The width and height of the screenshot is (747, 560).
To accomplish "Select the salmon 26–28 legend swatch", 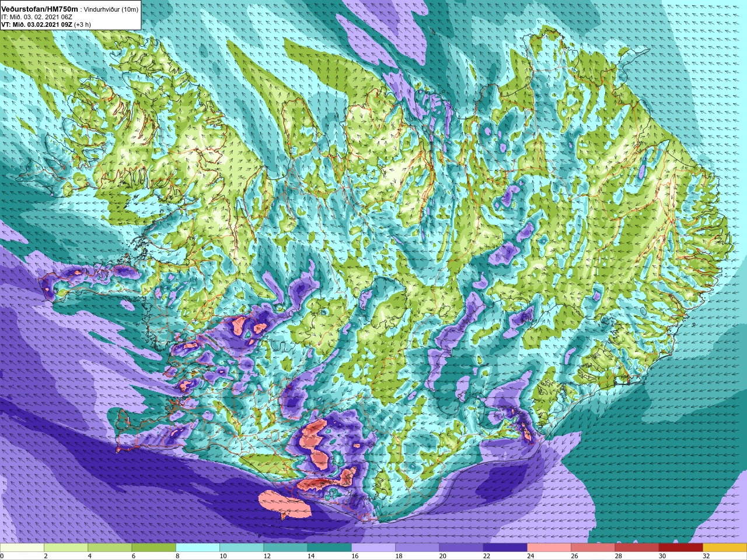I will 593,548.
